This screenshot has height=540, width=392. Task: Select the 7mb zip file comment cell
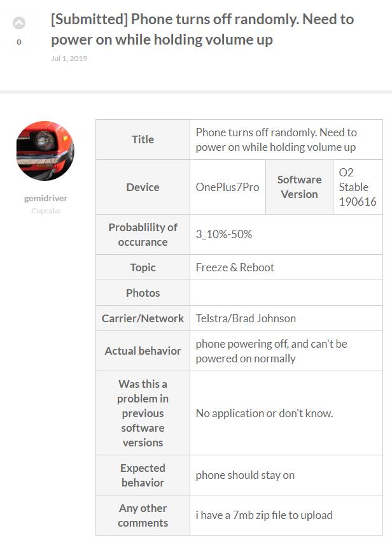pyautogui.click(x=264, y=515)
